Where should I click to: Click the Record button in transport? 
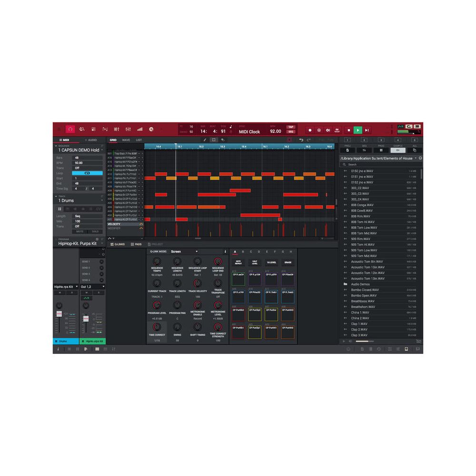coord(310,130)
